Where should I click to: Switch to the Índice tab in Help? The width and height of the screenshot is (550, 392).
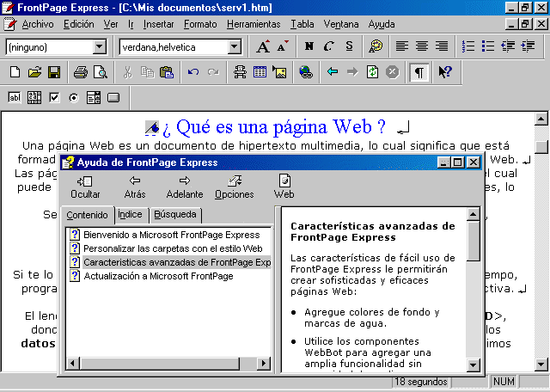pos(130,215)
